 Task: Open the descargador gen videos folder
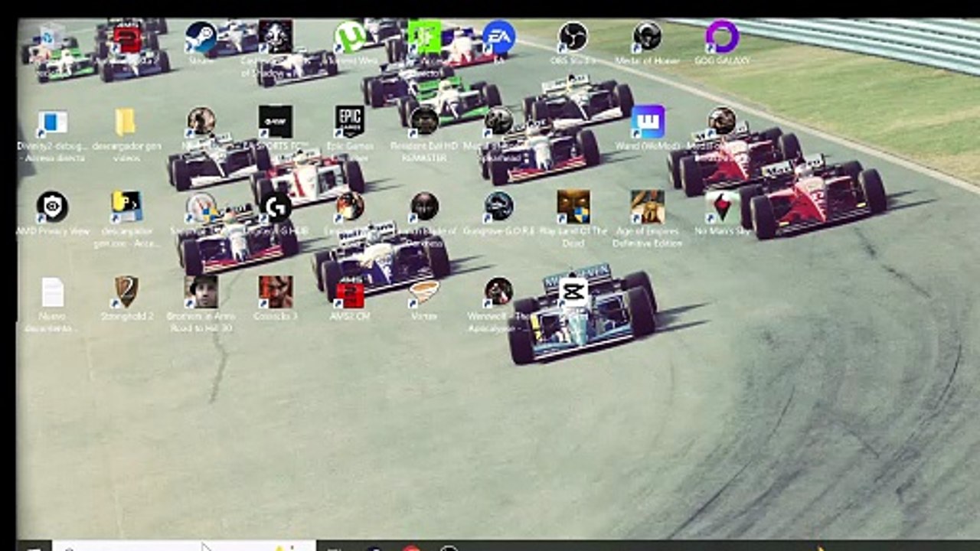[x=126, y=122]
